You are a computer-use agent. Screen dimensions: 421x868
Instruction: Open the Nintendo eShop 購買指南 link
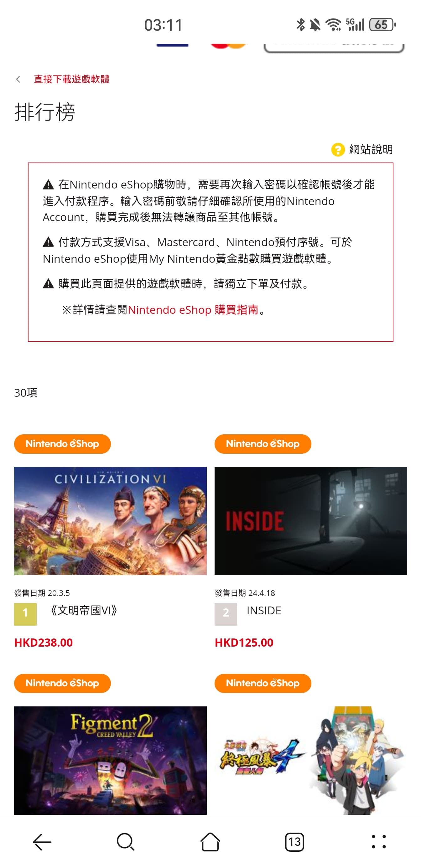point(193,310)
